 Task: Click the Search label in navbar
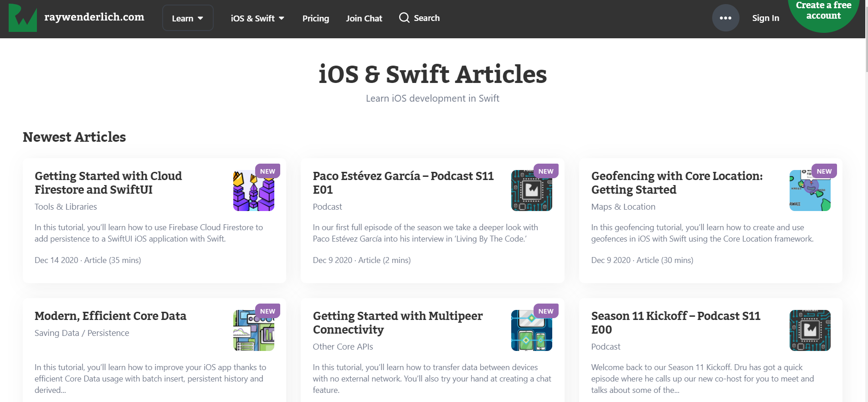[427, 18]
